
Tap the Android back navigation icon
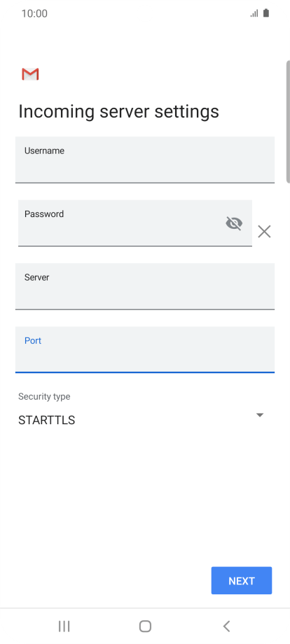click(226, 626)
